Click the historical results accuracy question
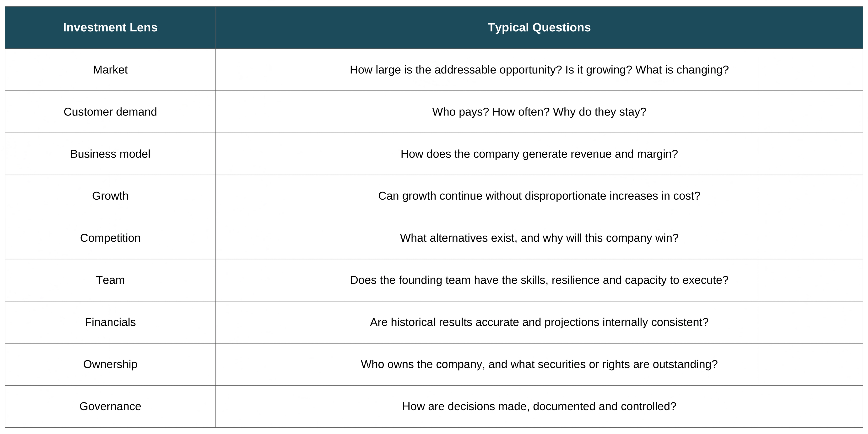Viewport: 868px width, 434px height. [539, 323]
